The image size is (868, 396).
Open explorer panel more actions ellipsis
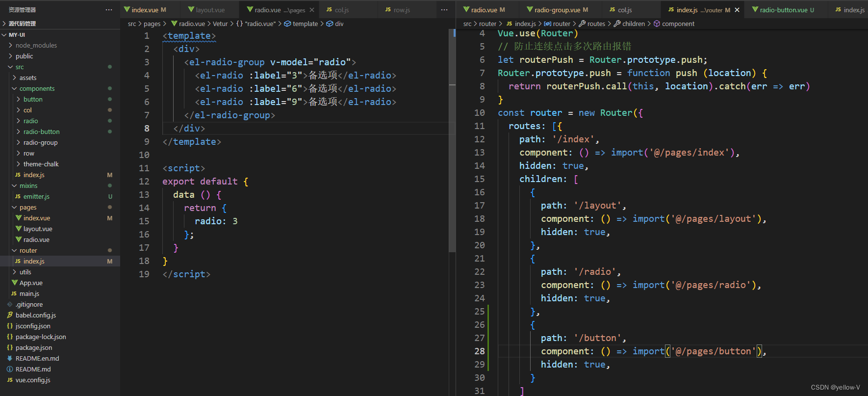coord(109,10)
